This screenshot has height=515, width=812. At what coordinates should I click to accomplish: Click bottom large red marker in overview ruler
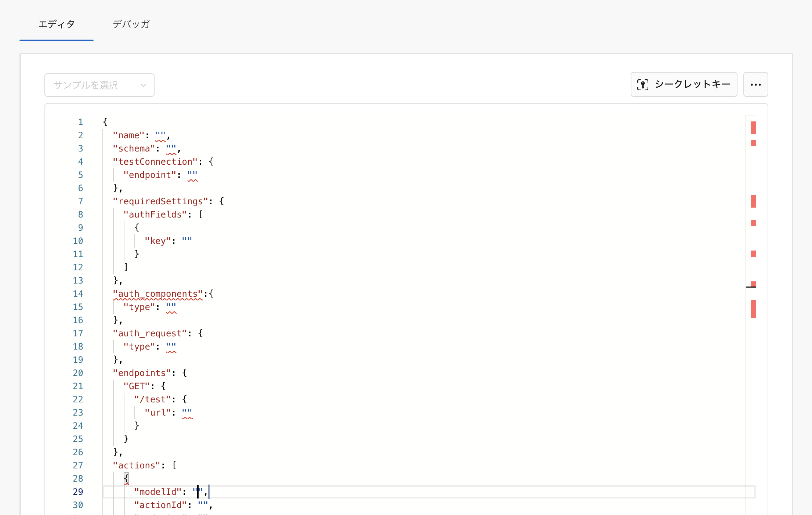[x=753, y=308]
